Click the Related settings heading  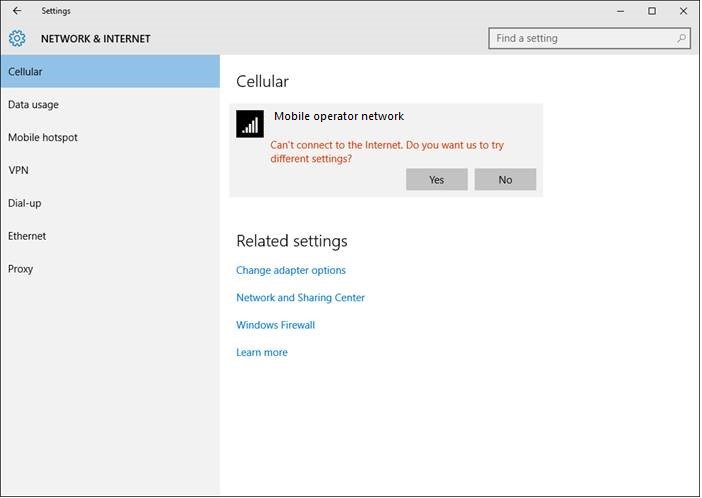click(292, 241)
